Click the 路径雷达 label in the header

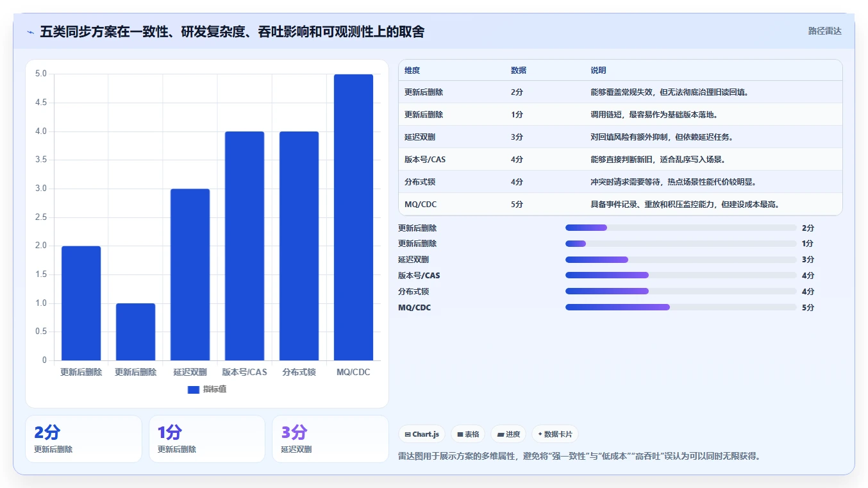click(824, 31)
